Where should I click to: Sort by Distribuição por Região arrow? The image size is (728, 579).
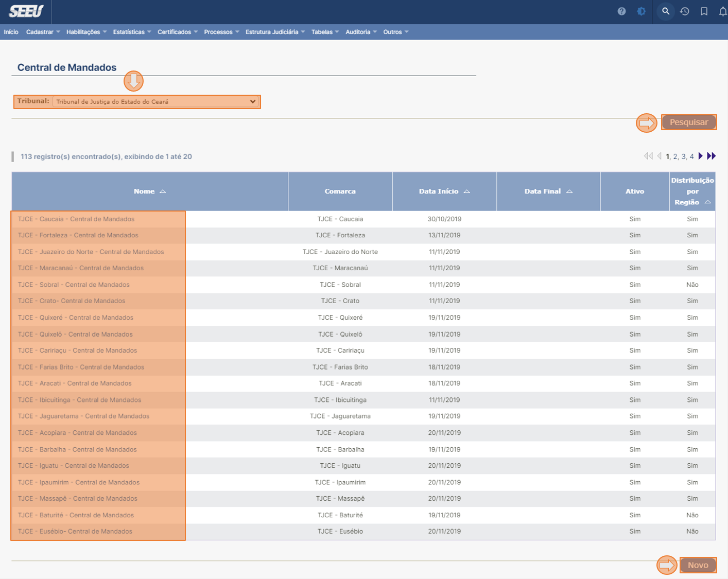coord(708,202)
